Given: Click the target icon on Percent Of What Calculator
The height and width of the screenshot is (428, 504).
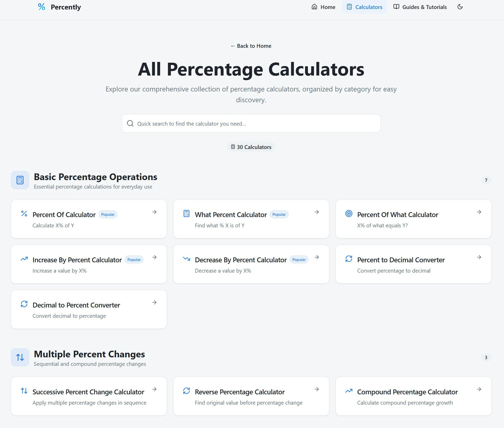Looking at the screenshot, I should click(349, 213).
